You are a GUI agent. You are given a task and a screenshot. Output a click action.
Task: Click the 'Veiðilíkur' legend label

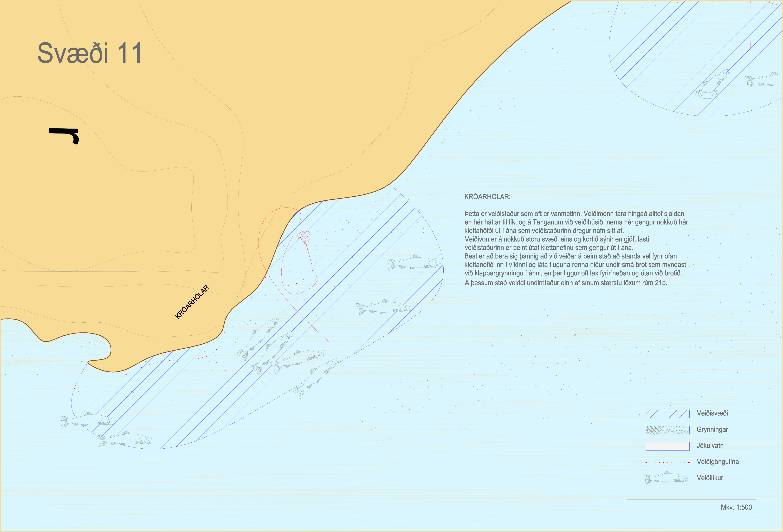point(710,478)
